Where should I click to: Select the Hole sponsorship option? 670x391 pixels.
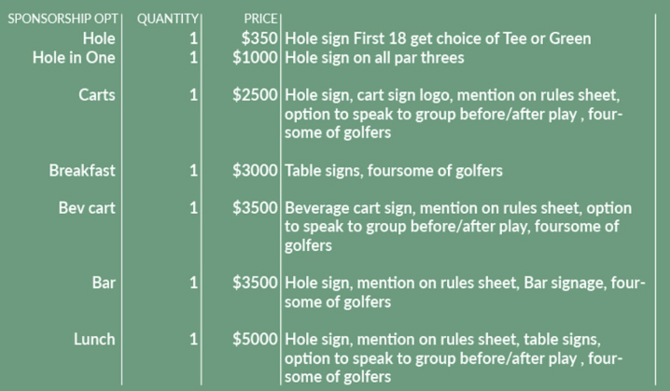tap(99, 38)
